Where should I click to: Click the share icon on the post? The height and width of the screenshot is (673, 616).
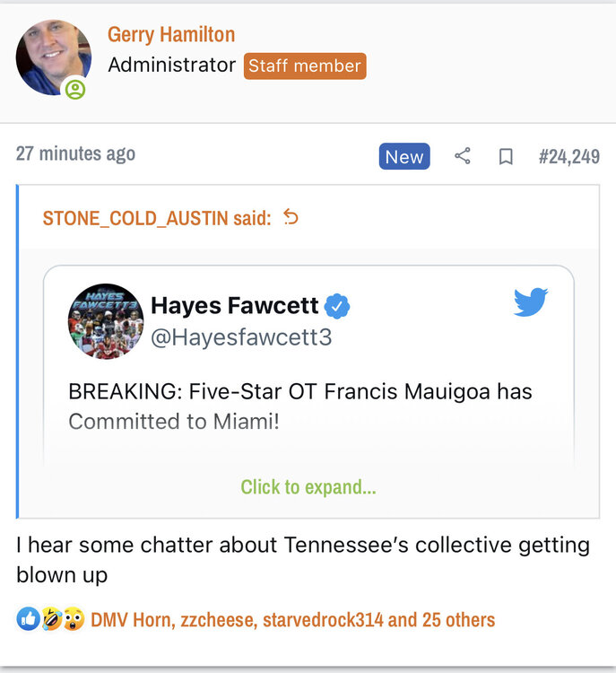tap(463, 156)
